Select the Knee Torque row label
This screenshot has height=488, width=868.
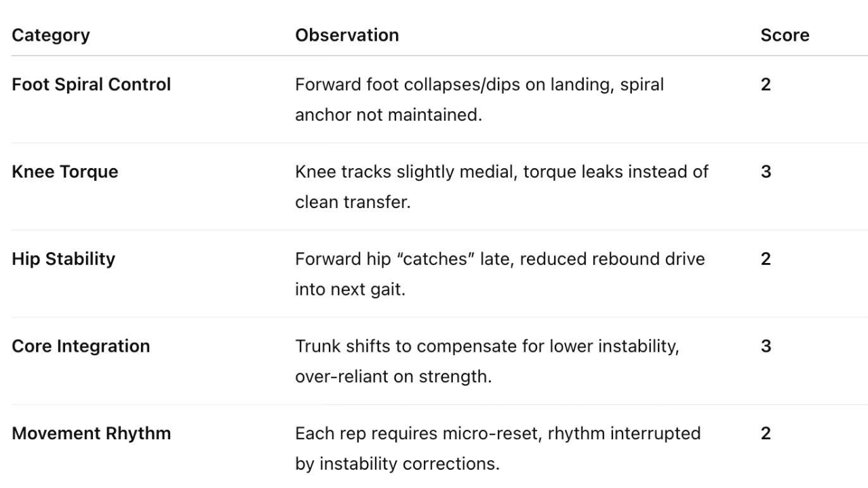(64, 172)
